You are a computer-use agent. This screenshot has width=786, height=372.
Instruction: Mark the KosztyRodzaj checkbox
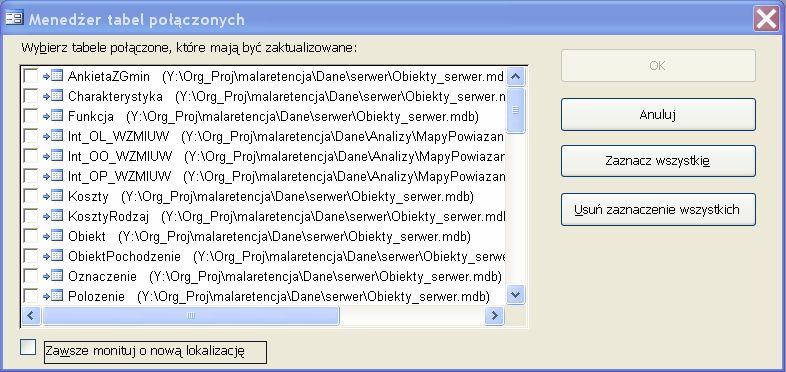pyautogui.click(x=31, y=216)
